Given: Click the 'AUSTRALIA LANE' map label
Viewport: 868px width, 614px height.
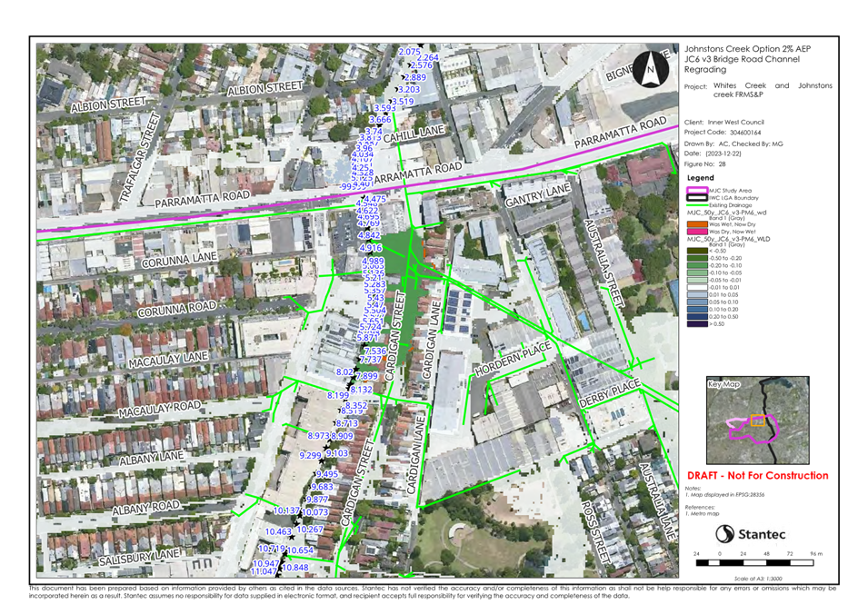Looking at the screenshot, I should tap(658, 501).
